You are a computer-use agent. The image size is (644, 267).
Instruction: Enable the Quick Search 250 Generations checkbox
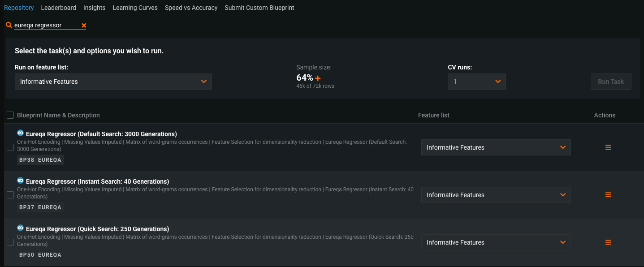(10, 242)
